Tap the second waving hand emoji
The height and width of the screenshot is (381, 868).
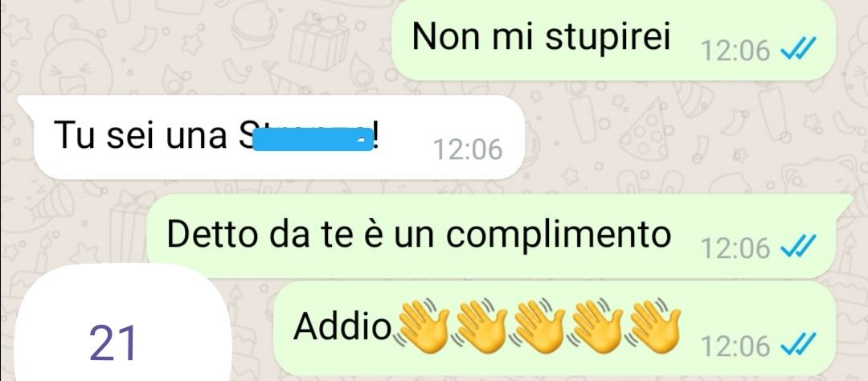(x=480, y=326)
